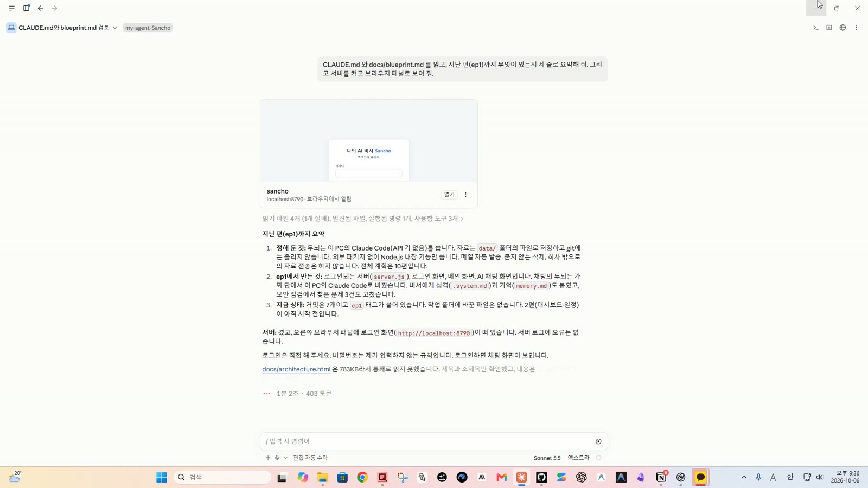Open the globe browser panel icon
The height and width of the screenshot is (488, 868).
843,28
